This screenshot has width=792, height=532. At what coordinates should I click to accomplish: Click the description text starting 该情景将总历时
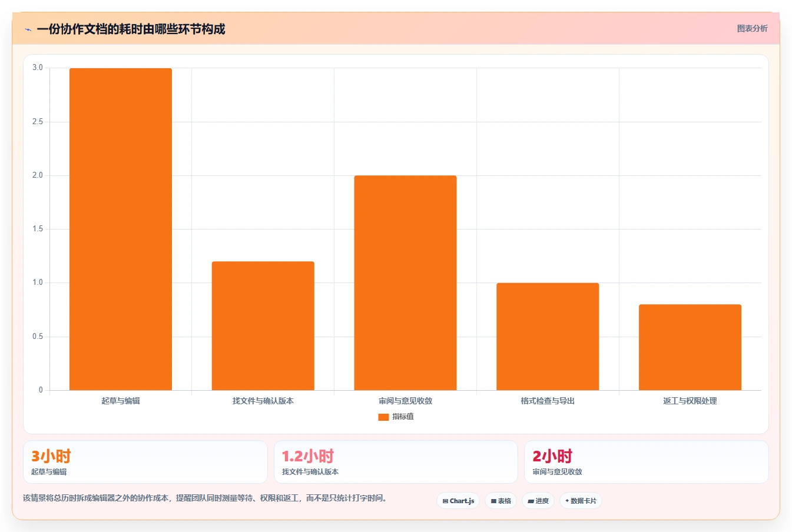(x=206, y=498)
